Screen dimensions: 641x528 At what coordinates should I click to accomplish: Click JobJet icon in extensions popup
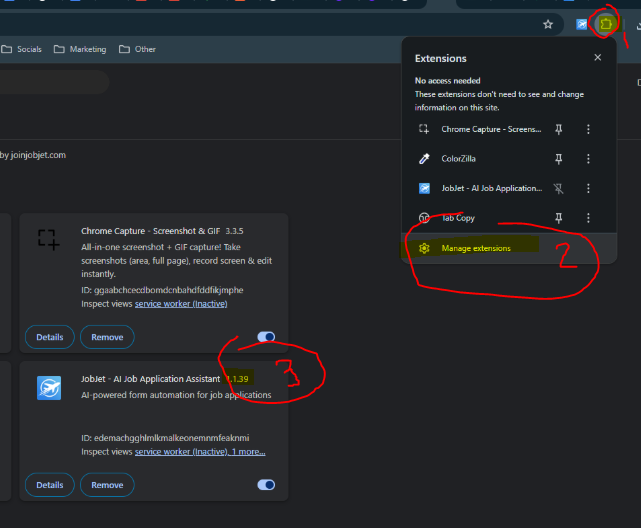[x=424, y=188]
